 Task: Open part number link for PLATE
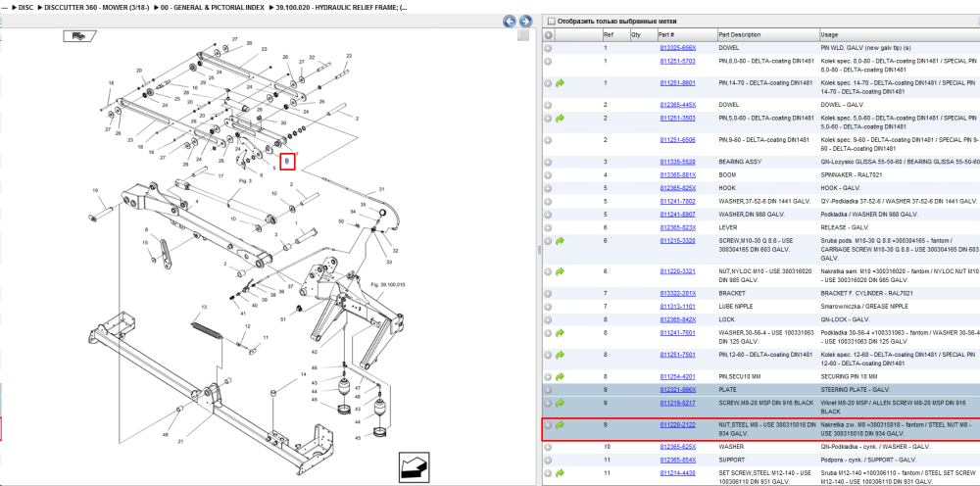click(x=677, y=389)
